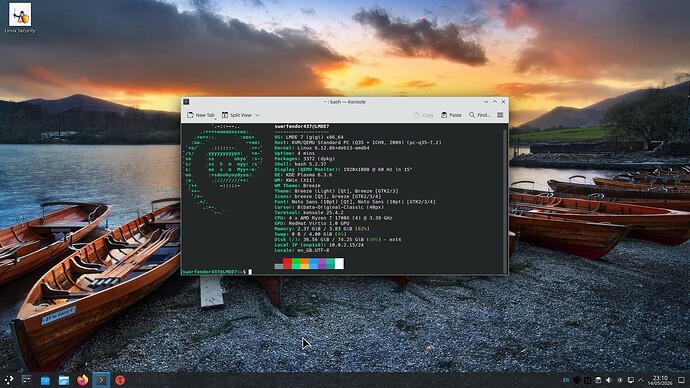The width and height of the screenshot is (690, 388).
Task: Click the 'Packages: 3372 (dpkg)' line
Action: click(305, 158)
